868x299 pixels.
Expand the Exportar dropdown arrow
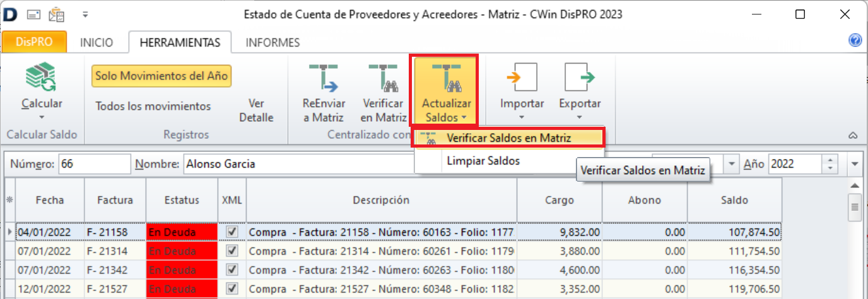pos(580,117)
